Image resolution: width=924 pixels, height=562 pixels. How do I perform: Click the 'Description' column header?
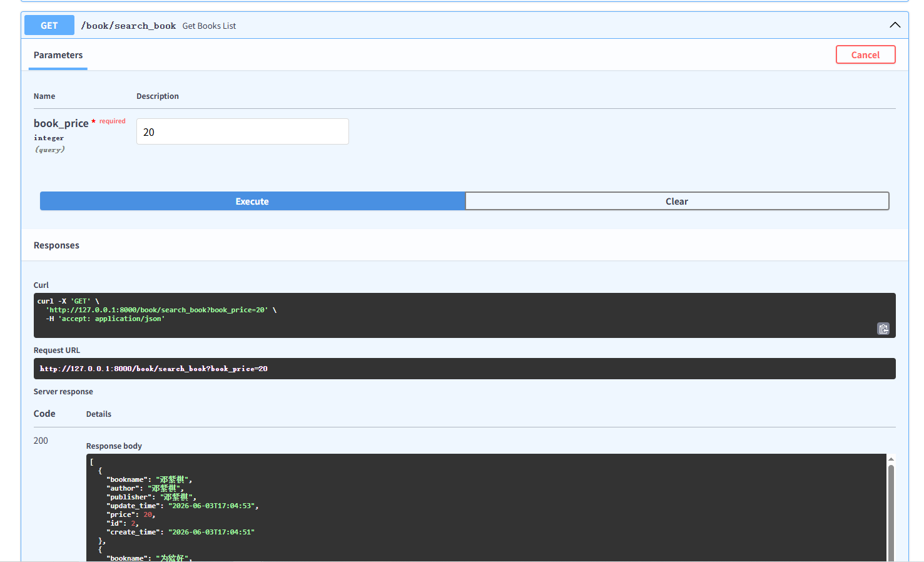pos(158,96)
